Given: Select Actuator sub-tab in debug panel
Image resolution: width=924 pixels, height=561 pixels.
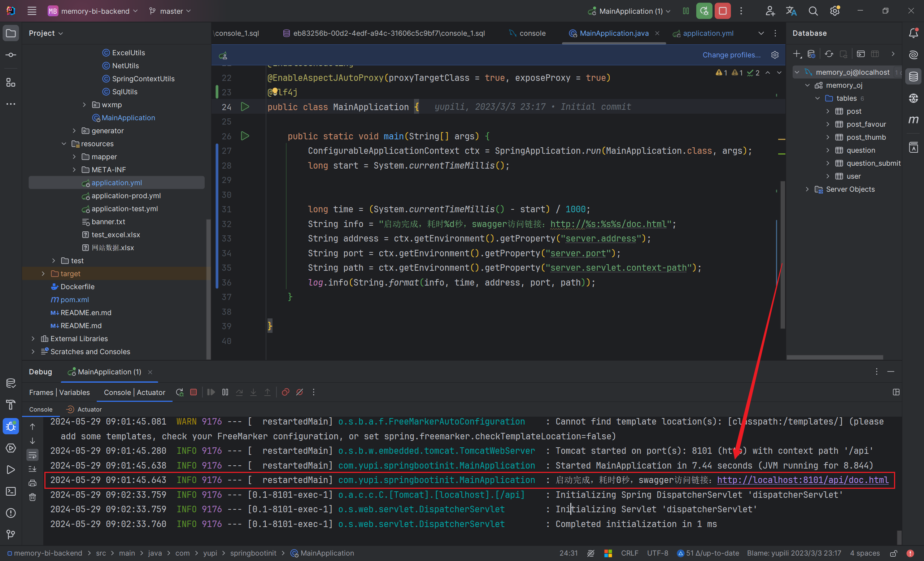Looking at the screenshot, I should tap(84, 409).
